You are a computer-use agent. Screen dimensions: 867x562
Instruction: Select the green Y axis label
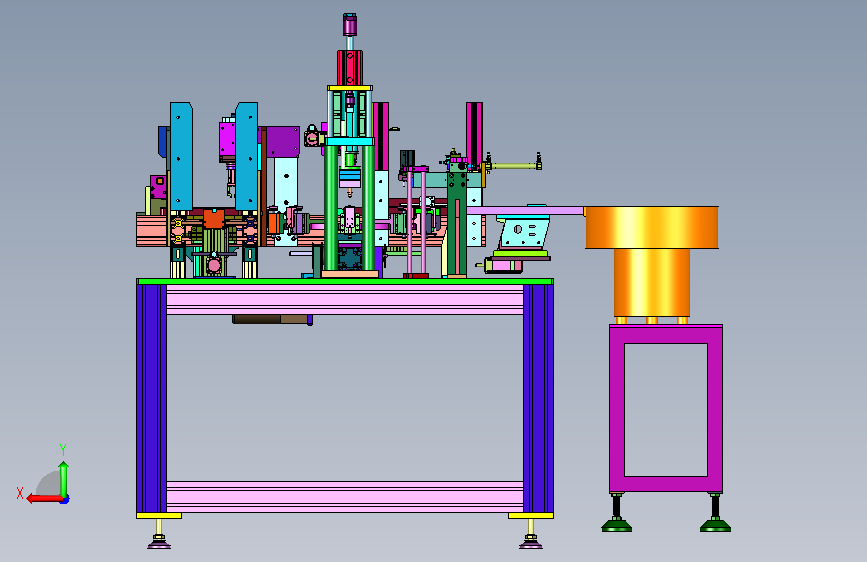(x=63, y=450)
